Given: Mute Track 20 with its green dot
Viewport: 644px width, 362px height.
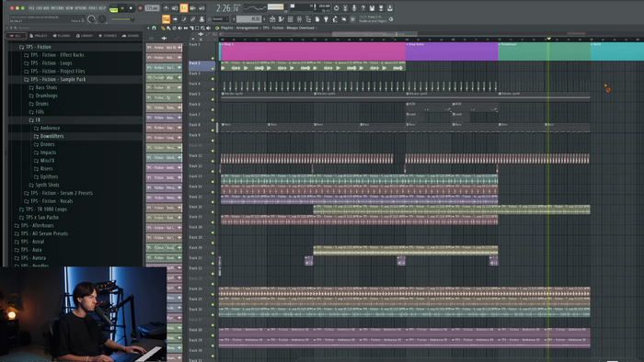Looking at the screenshot, I should [213, 253].
